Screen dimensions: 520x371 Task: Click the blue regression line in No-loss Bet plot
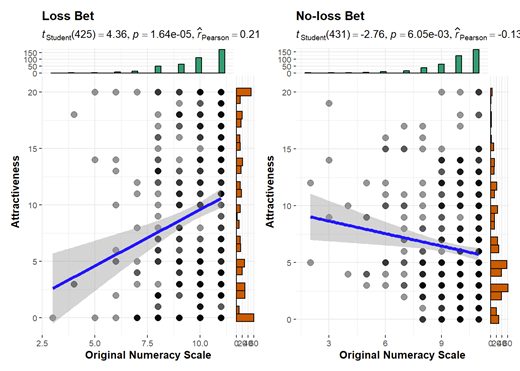click(x=394, y=236)
